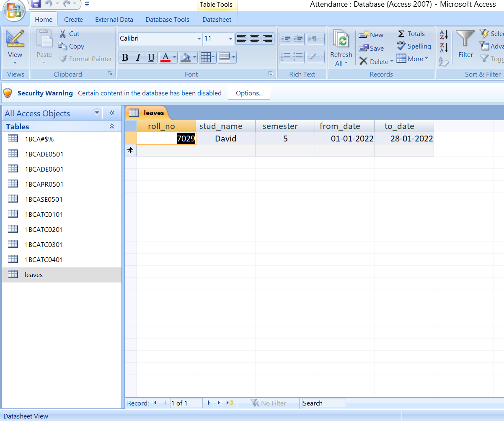Open the View mode button
504x421 pixels.
[15, 47]
